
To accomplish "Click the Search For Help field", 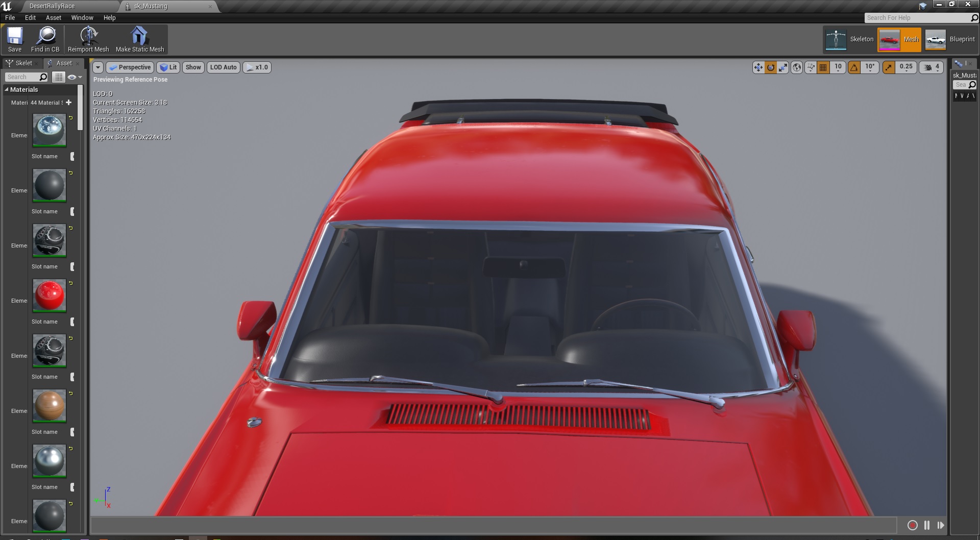I will 917,18.
